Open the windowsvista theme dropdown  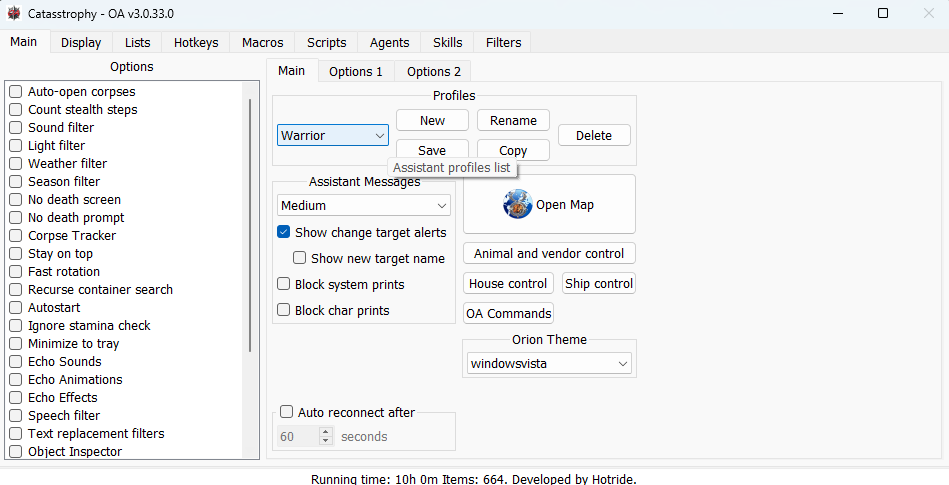tap(549, 364)
